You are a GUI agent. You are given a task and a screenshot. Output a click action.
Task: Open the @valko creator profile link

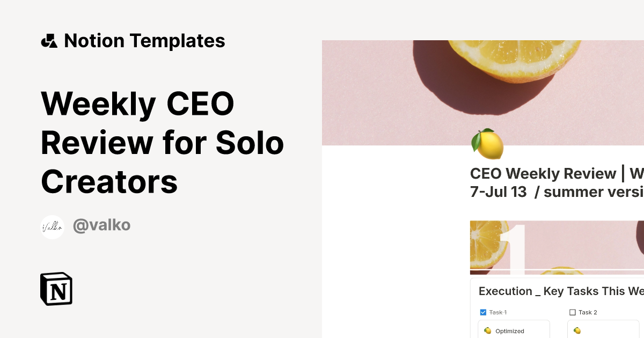tap(101, 225)
